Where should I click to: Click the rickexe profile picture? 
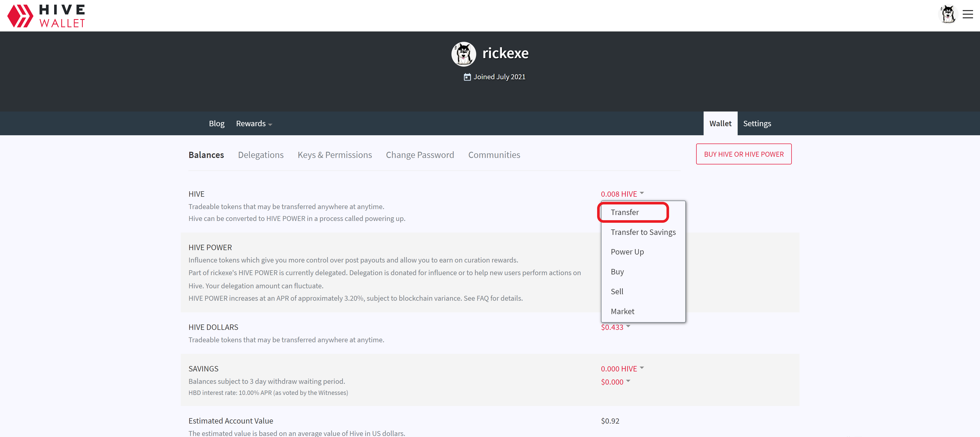tap(463, 54)
